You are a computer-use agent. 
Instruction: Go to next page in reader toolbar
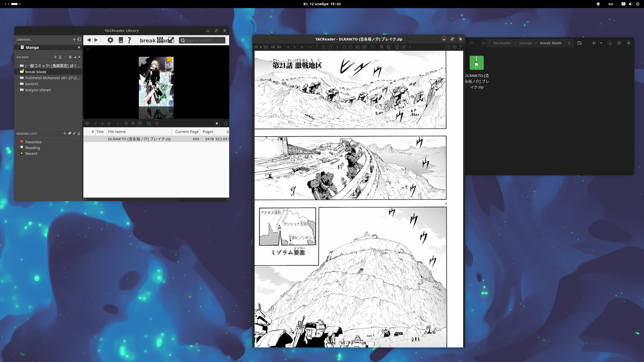point(295,47)
